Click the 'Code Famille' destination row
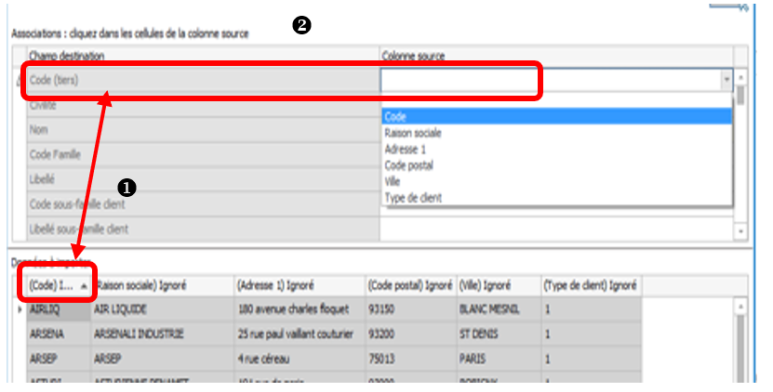Image resolution: width=773 pixels, height=392 pixels. point(203,154)
